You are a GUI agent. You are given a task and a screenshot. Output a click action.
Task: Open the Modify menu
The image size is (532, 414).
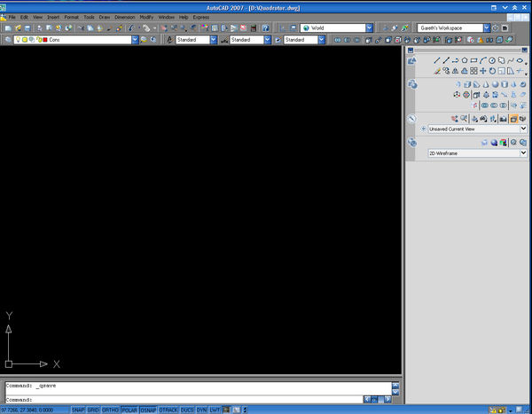point(146,18)
